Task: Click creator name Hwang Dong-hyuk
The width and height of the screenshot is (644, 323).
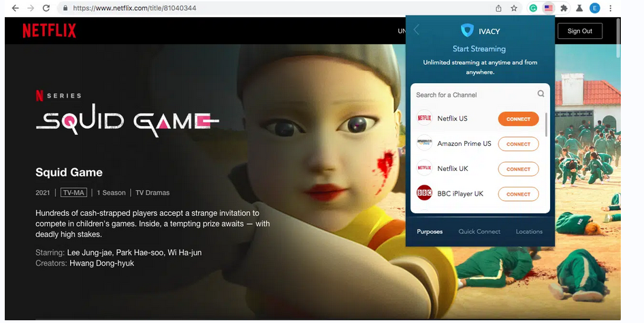Action: click(x=102, y=263)
